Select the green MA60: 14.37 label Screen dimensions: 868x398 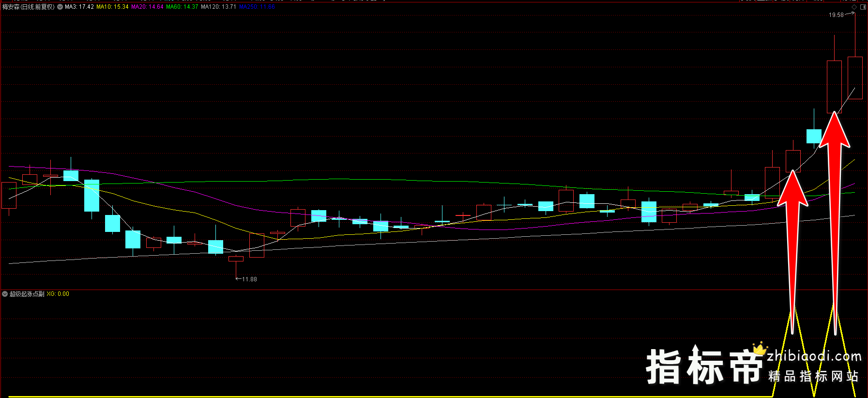[x=182, y=7]
